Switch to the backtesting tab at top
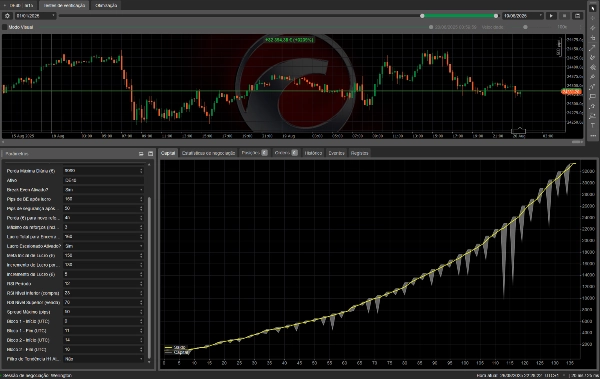Screen dimensions: 600x379 click(64, 5)
